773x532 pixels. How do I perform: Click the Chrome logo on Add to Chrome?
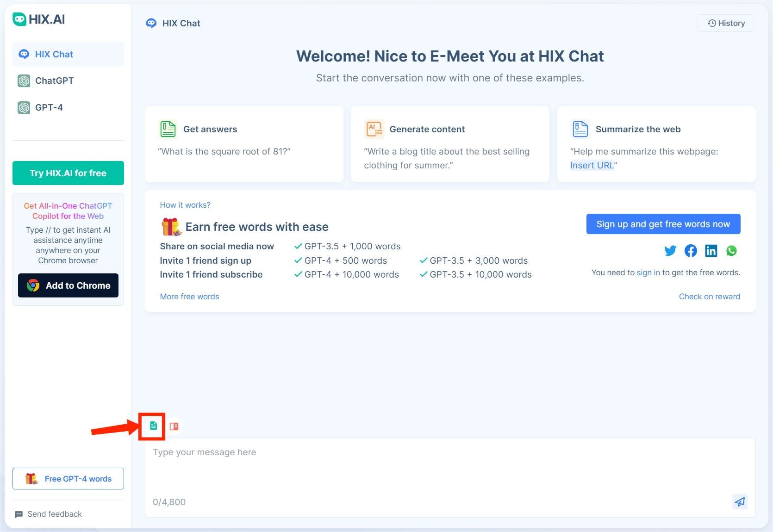tap(33, 285)
